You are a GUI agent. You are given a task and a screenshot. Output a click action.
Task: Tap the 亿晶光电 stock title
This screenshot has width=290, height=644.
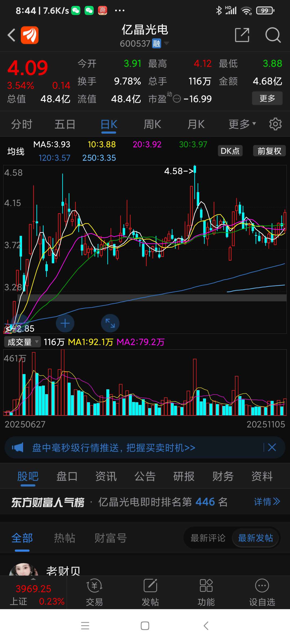coord(145,30)
